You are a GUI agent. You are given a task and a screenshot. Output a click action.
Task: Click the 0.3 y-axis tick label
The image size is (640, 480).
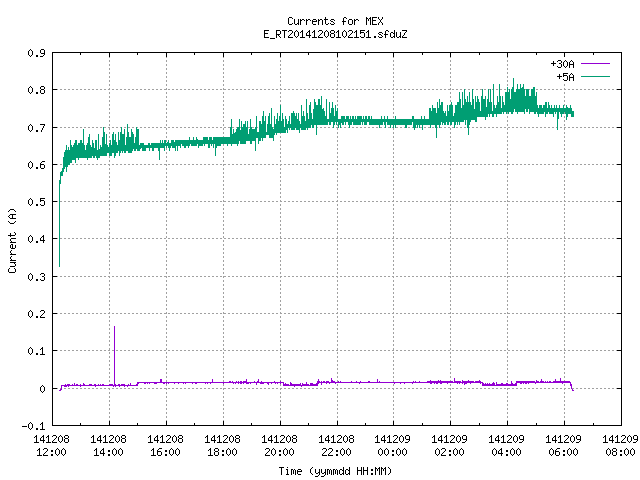click(x=36, y=277)
